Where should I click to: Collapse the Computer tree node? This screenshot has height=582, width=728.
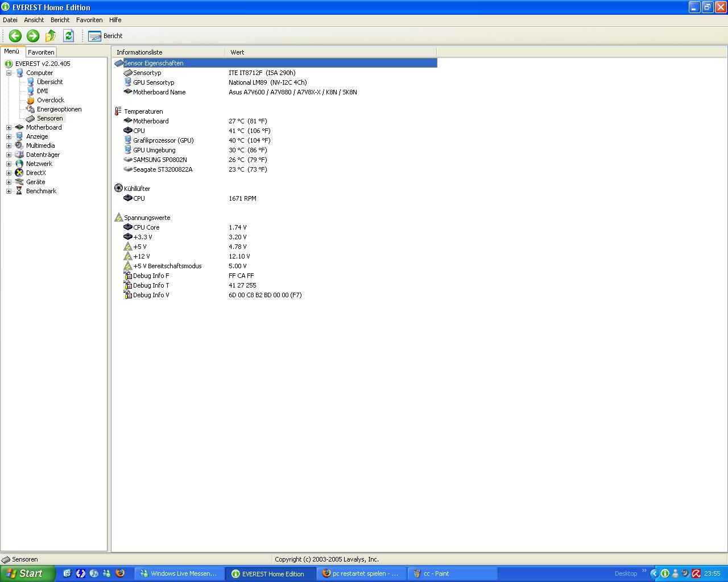(x=9, y=73)
